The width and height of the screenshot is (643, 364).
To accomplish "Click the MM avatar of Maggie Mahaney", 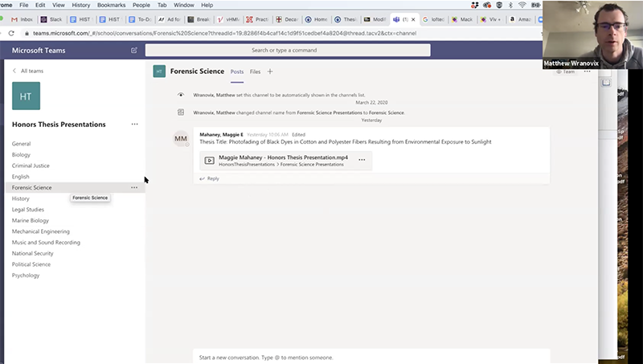I will 181,139.
